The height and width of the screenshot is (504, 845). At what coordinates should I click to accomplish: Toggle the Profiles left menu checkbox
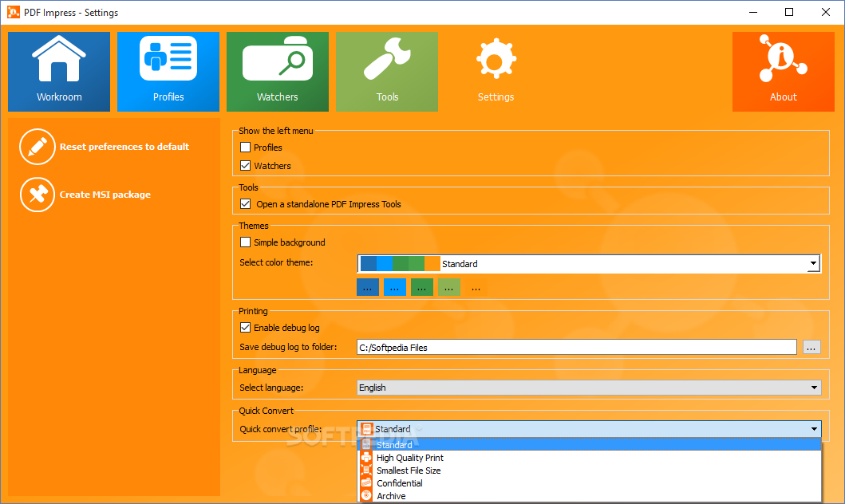[x=245, y=147]
